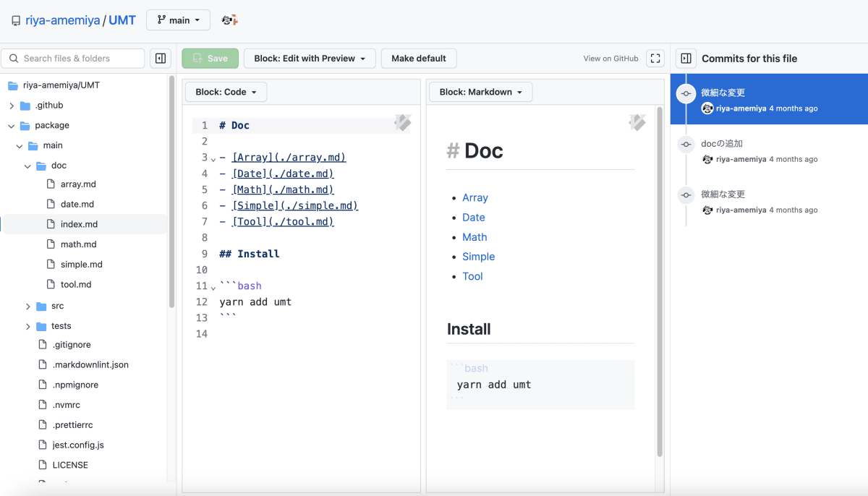This screenshot has height=496, width=868.
Task: Click the yarn add umt code line
Action: 255,302
